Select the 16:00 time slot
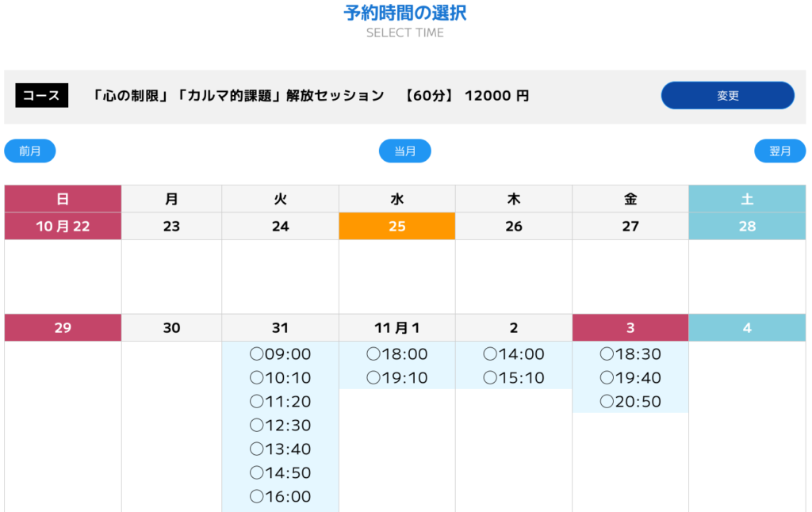Screen dimensions: 812x512 [280, 497]
